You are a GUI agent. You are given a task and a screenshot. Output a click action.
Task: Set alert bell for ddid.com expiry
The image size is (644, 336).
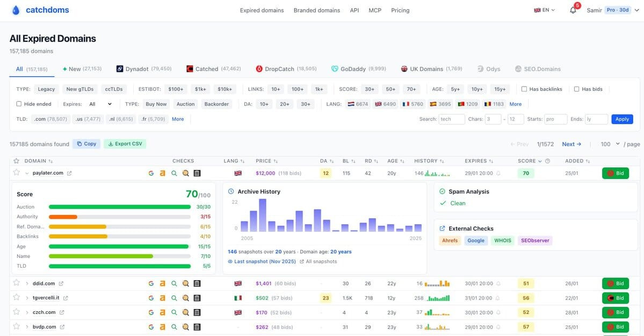(x=498, y=283)
